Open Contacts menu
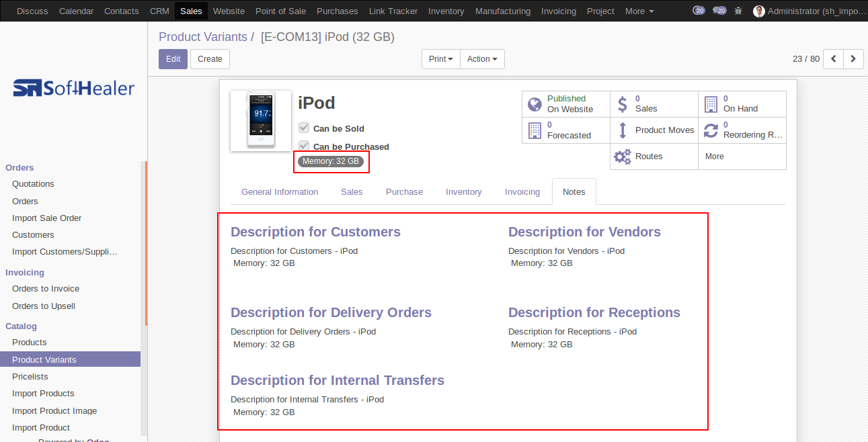Image resolution: width=868 pixels, height=442 pixels. [x=122, y=11]
